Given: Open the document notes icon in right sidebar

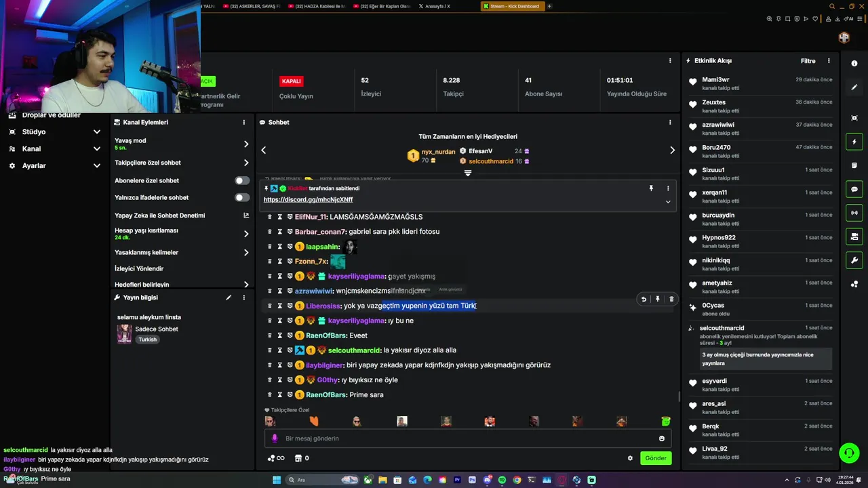Looking at the screenshot, I should 854,165.
